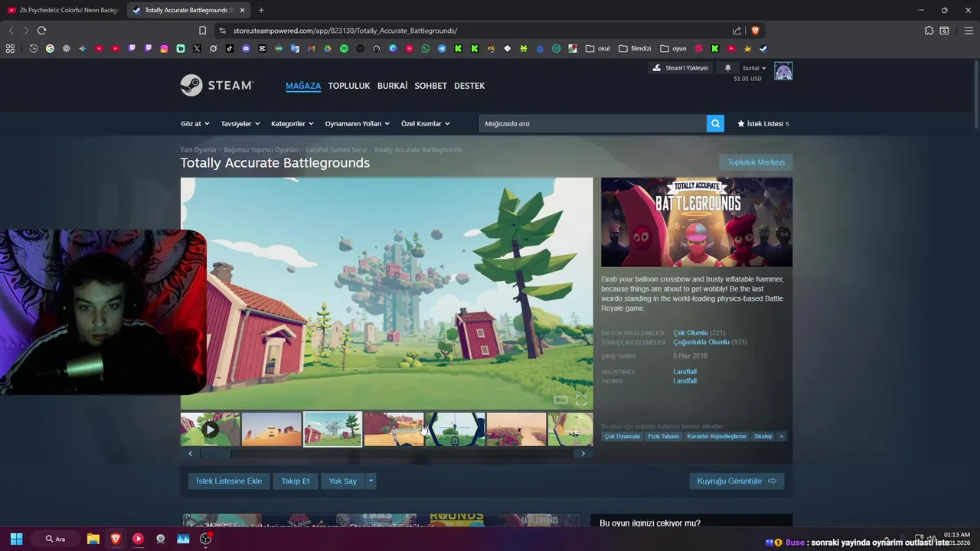980x551 pixels.
Task: Open the 'filmdizi' bookmarks folder
Action: [x=635, y=48]
